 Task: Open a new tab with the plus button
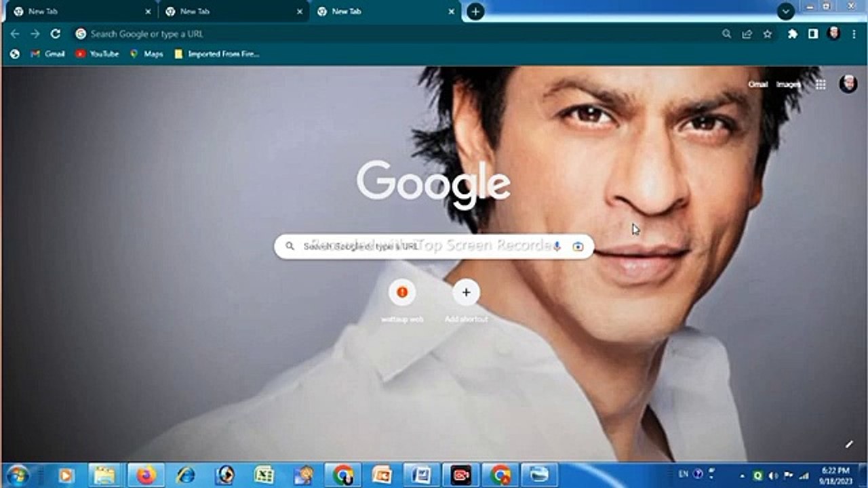coord(476,12)
